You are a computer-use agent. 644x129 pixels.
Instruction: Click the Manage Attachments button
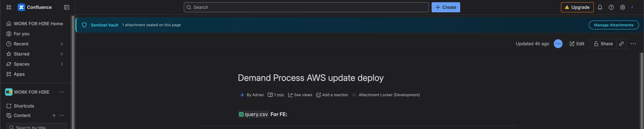[x=613, y=25]
